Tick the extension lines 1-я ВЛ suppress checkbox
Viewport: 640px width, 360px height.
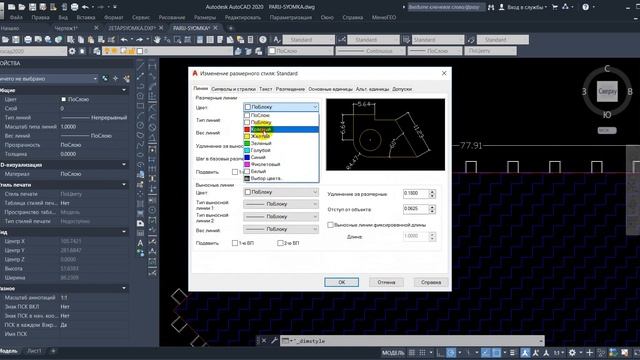(235, 243)
